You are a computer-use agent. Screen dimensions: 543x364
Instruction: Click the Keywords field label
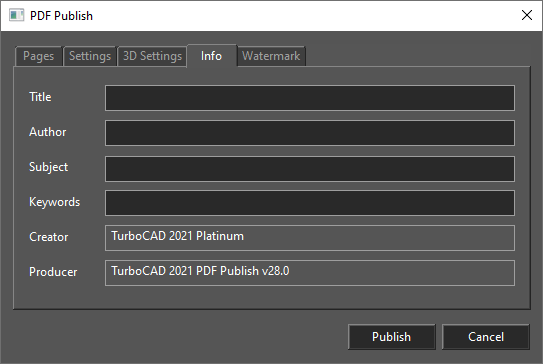click(54, 202)
